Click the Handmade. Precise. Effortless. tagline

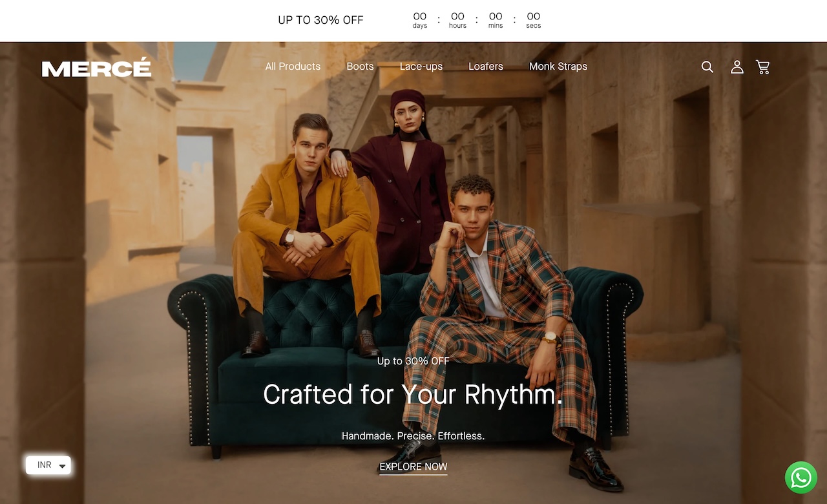(x=413, y=436)
